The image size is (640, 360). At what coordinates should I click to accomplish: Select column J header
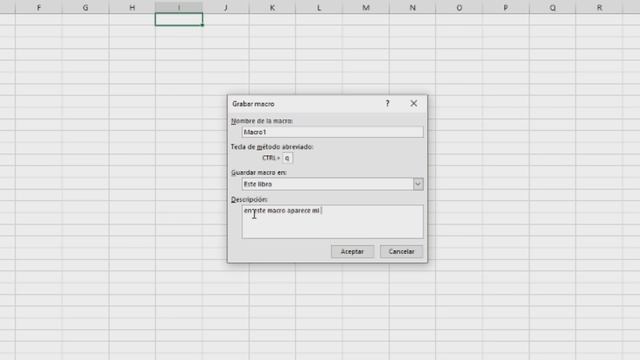pyautogui.click(x=226, y=7)
